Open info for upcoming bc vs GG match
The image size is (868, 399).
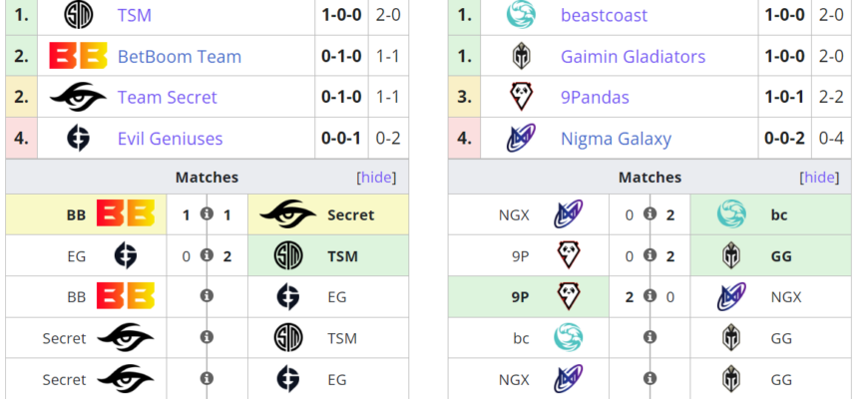click(650, 337)
